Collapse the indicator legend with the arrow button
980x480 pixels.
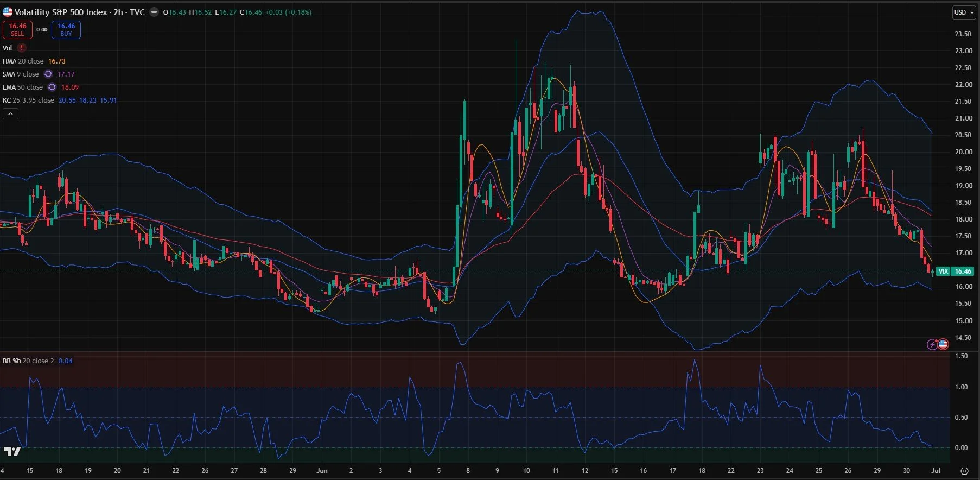pos(10,113)
